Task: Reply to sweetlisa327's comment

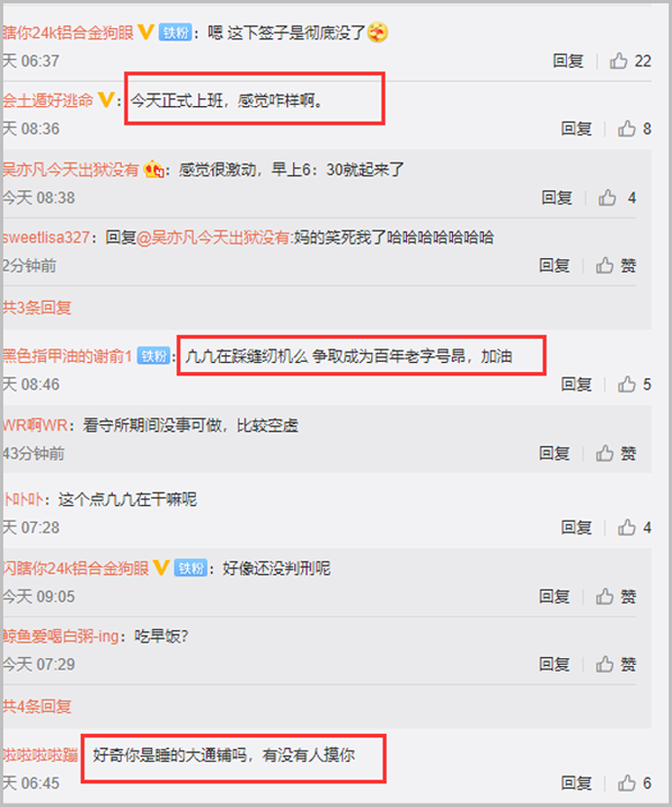Action: click(554, 266)
